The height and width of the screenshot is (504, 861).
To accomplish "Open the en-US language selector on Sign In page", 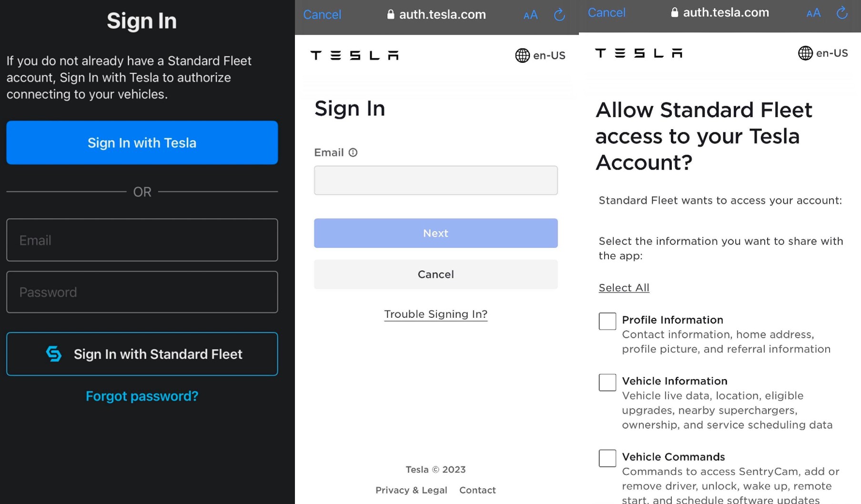I will pyautogui.click(x=540, y=55).
